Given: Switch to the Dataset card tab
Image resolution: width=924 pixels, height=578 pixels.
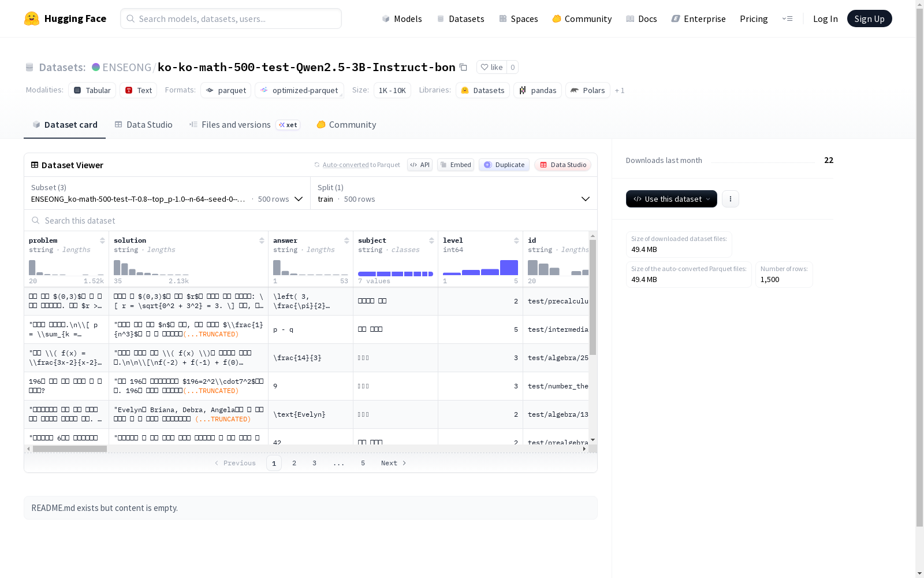Looking at the screenshot, I should (65, 125).
